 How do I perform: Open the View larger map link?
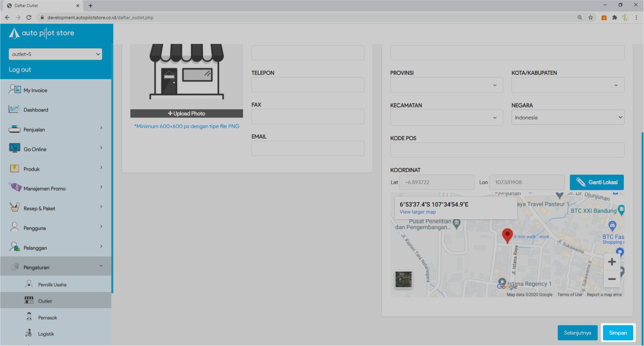(x=418, y=212)
